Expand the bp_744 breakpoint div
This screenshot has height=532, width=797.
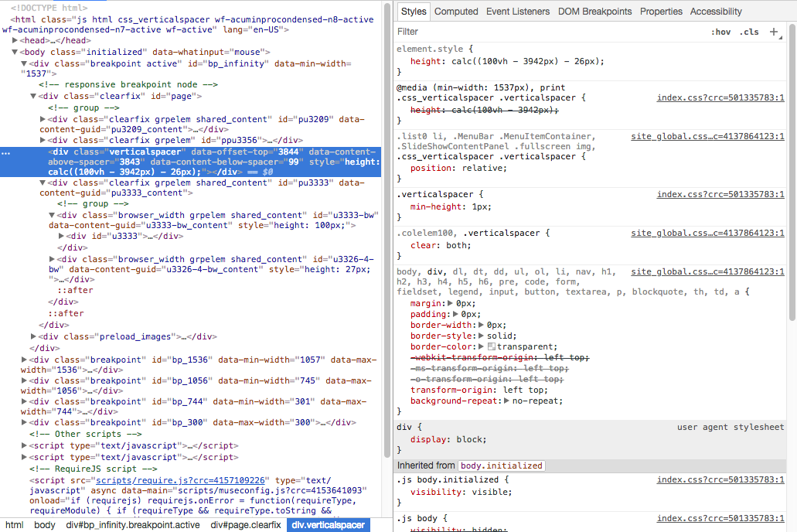(x=24, y=401)
